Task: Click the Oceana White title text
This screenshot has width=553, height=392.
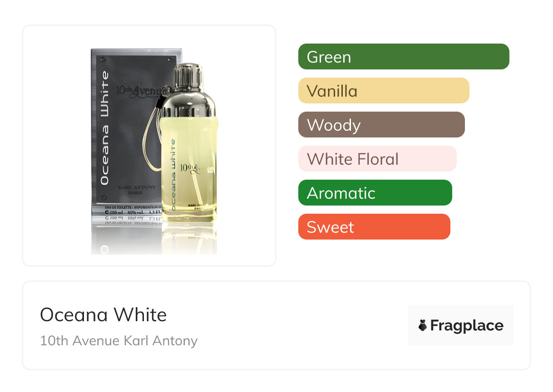Action: 104,314
